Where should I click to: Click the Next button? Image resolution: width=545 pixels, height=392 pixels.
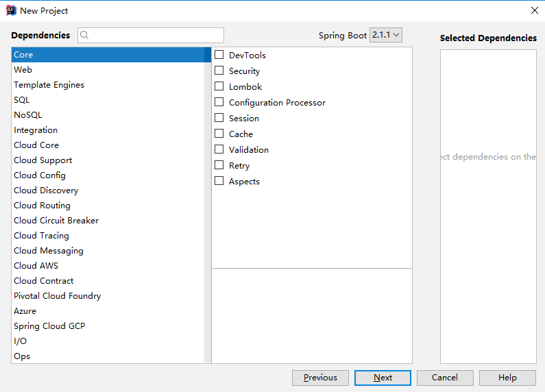tap(383, 378)
